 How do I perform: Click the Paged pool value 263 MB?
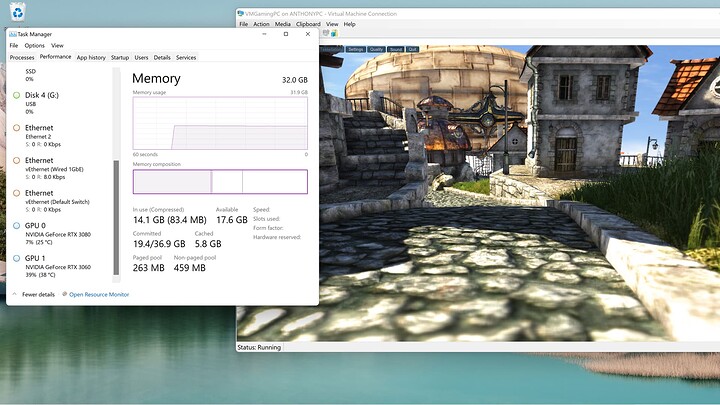pos(149,268)
